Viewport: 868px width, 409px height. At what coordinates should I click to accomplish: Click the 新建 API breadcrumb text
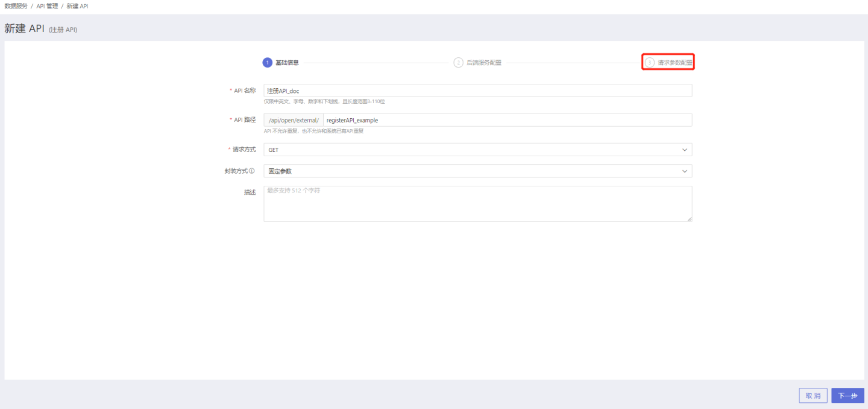77,6
